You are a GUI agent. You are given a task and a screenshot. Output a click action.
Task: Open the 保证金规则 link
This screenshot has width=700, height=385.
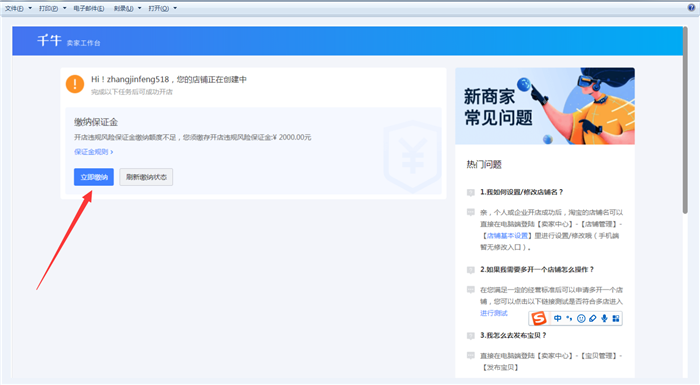click(93, 152)
